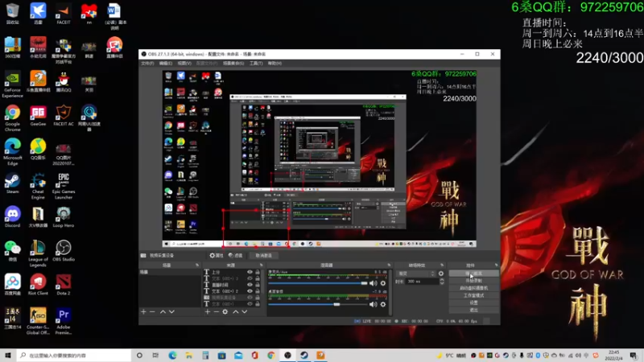Move selected source up with arrow

point(236,312)
